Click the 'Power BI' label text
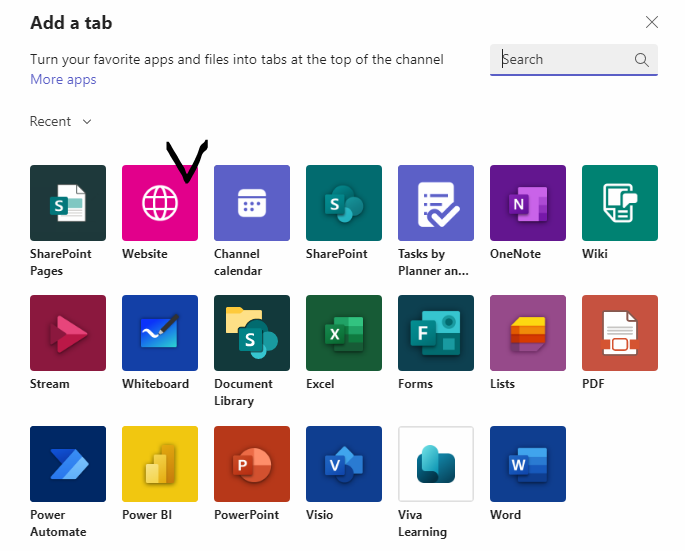685x551 pixels. [147, 515]
